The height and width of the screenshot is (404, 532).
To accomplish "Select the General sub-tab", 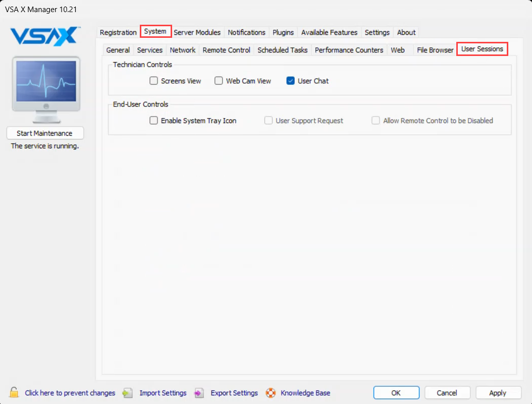I will pos(118,50).
